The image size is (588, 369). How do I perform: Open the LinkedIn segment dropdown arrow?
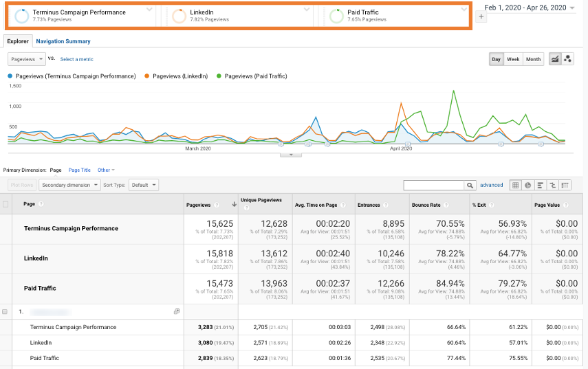307,10
